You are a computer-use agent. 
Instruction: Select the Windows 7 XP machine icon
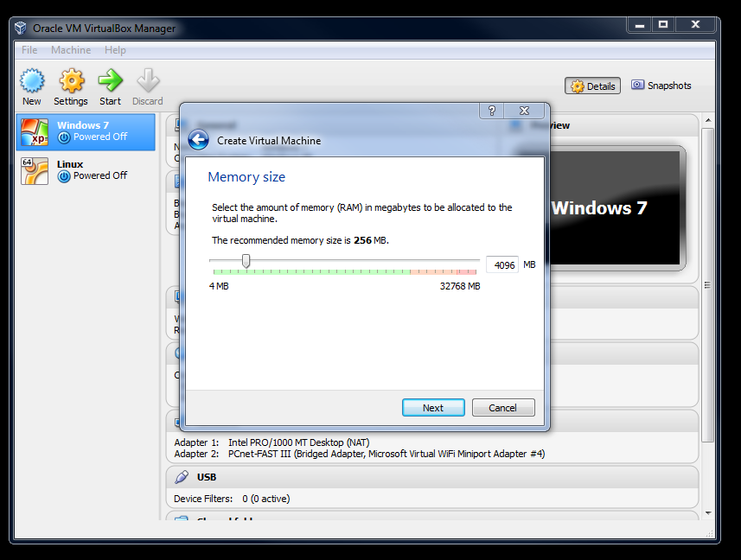[35, 132]
